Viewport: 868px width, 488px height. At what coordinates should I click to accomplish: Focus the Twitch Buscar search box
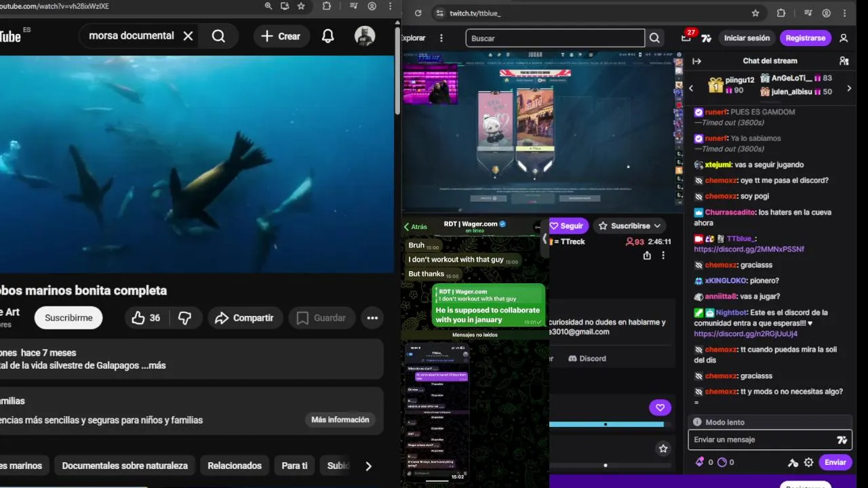click(555, 38)
